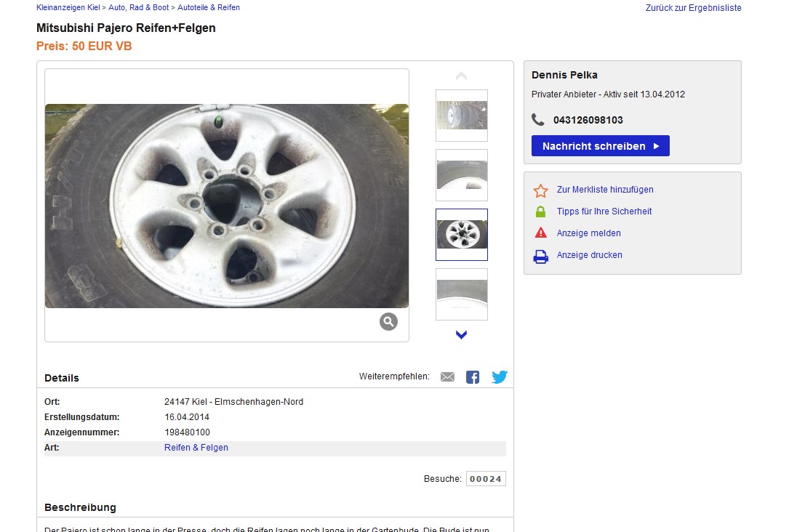
Task: Share the listing on Facebook
Action: 473,376
